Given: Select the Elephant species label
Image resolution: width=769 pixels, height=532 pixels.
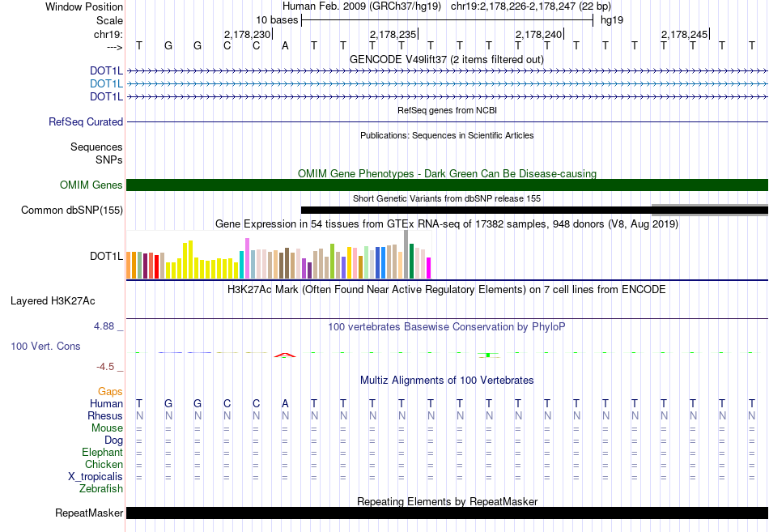Looking at the screenshot, I should point(103,453).
